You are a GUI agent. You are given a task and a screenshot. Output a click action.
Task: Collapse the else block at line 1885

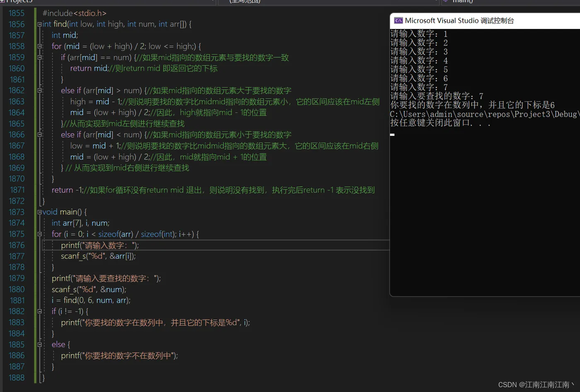click(x=39, y=345)
